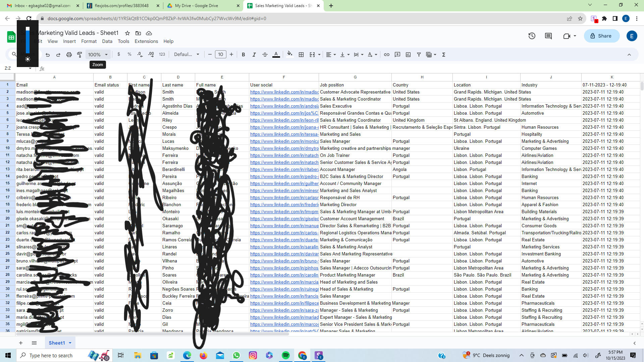The image size is (644, 362).
Task: Toggle strikethrough formatting
Action: click(265, 55)
